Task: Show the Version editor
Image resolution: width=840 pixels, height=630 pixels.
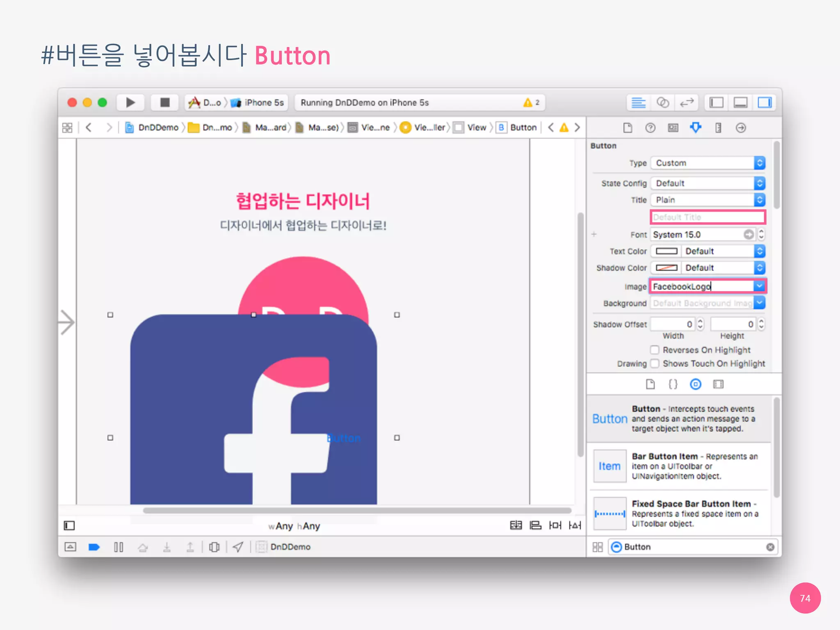Action: 687,103
